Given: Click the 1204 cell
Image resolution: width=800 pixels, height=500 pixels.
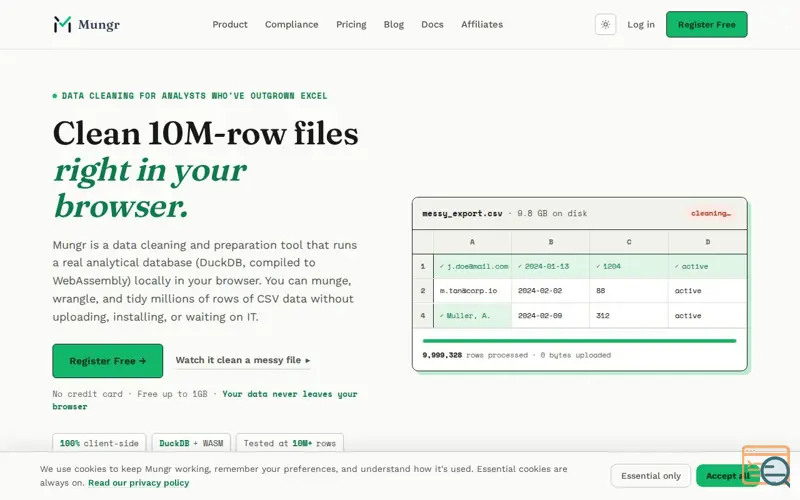Looking at the screenshot, I should (629, 266).
